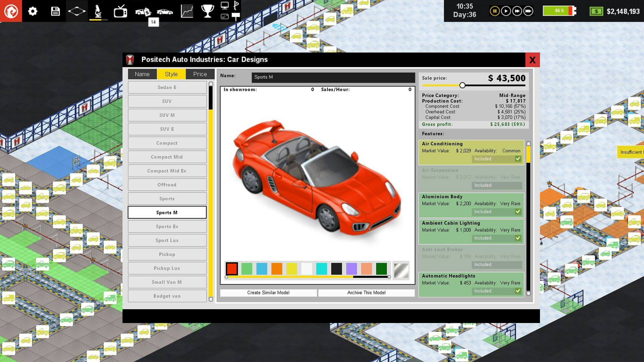
Task: Open the finance graph chart
Action: pos(187,11)
